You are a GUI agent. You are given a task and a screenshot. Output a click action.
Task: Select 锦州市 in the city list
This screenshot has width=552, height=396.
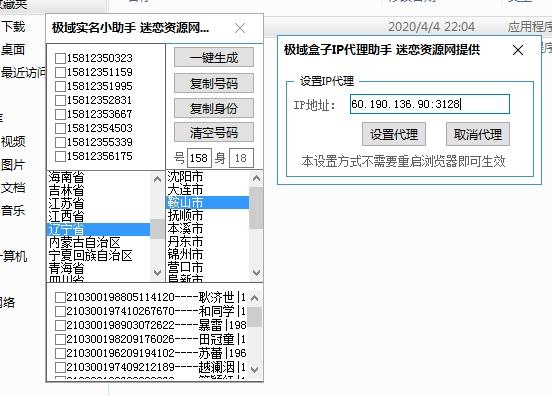[207, 255]
